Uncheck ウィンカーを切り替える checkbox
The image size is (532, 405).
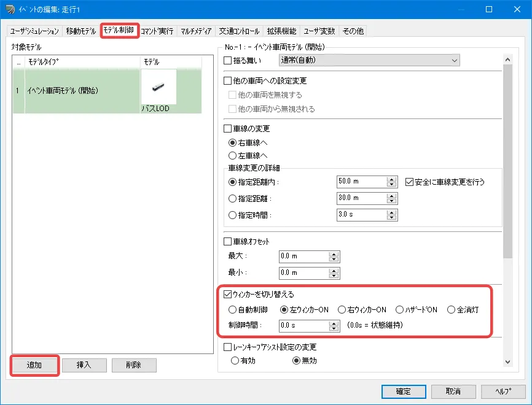228,294
